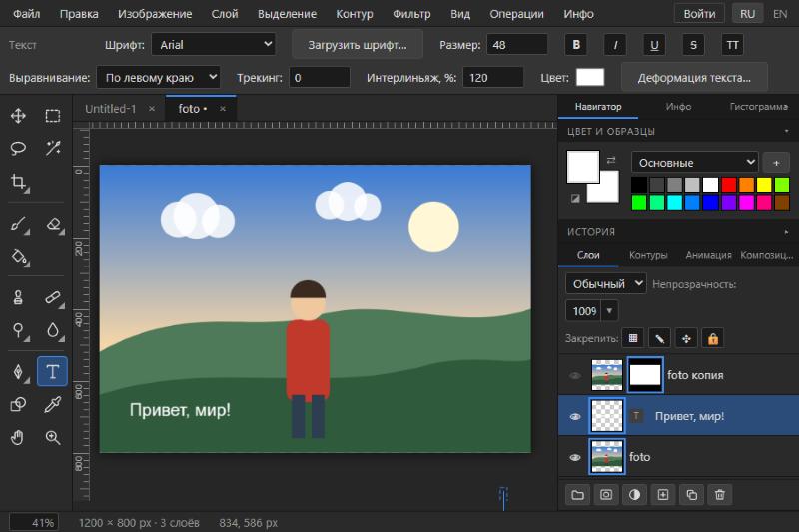Toggle italic text formatting
Screen dimensions: 799x532
point(615,45)
